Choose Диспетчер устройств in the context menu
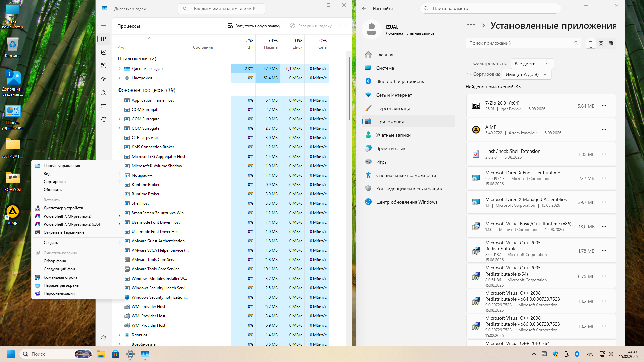The image size is (644, 362). click(x=78, y=208)
